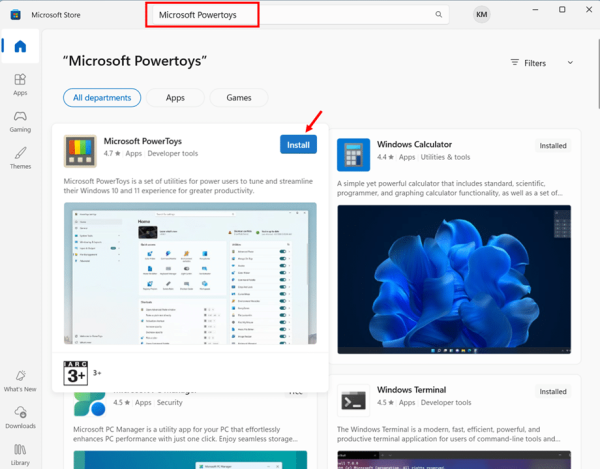
Task: Click the vertical scrollbar
Action: (x=598, y=73)
